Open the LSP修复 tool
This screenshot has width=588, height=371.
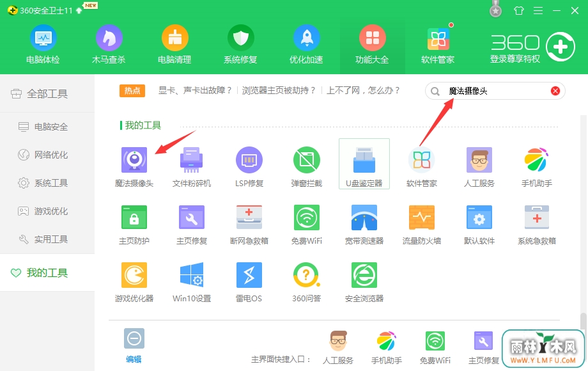pos(249,166)
